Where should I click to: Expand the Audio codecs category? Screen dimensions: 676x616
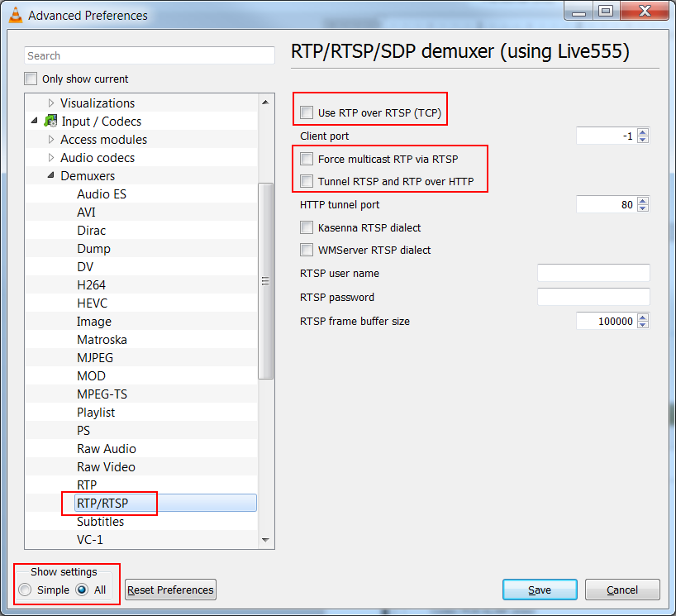point(50,157)
